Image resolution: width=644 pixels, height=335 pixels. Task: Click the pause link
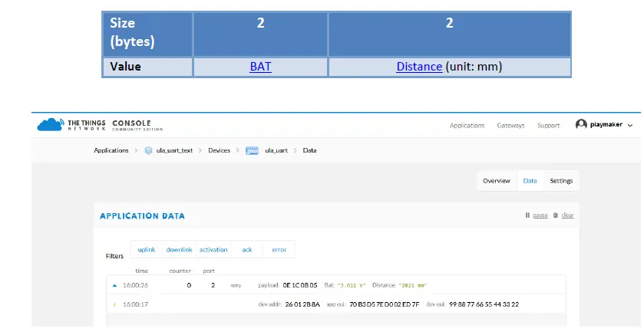click(x=540, y=215)
